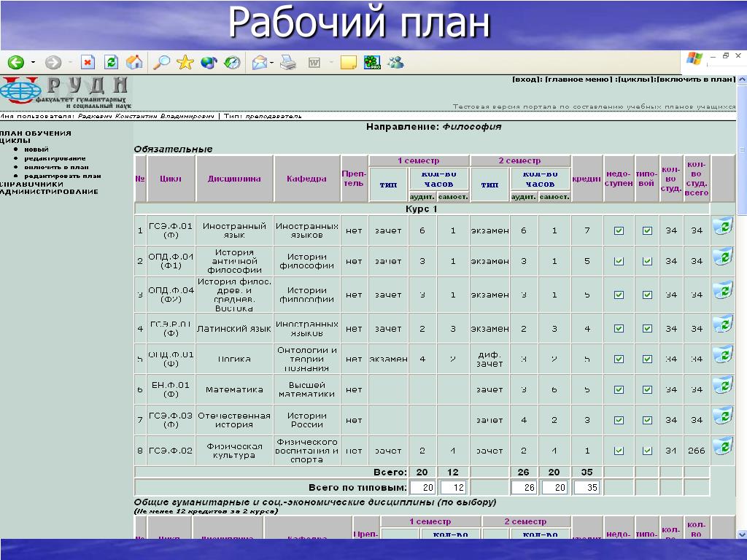
Task: Click refresh icon for Логика row
Action: click(x=722, y=355)
